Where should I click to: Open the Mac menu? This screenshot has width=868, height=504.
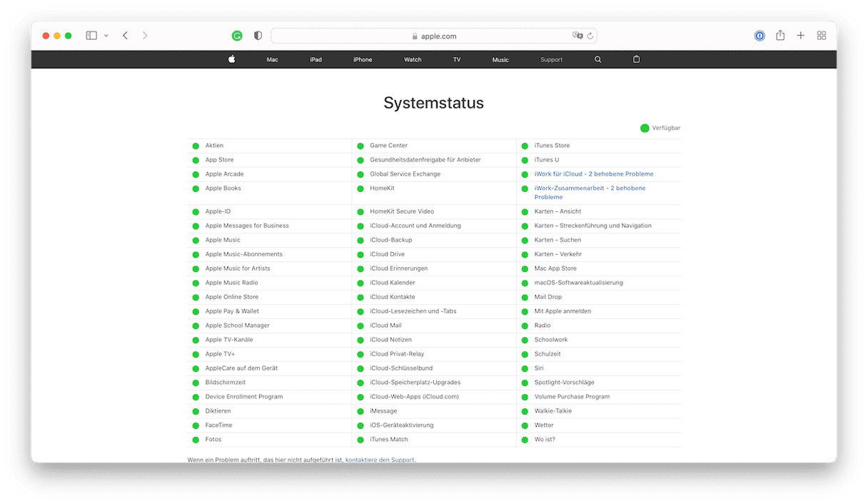click(273, 60)
